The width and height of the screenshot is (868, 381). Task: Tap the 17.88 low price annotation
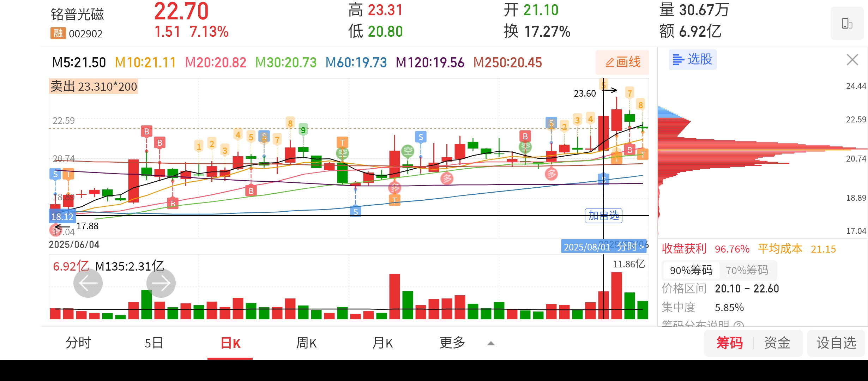[x=88, y=226]
